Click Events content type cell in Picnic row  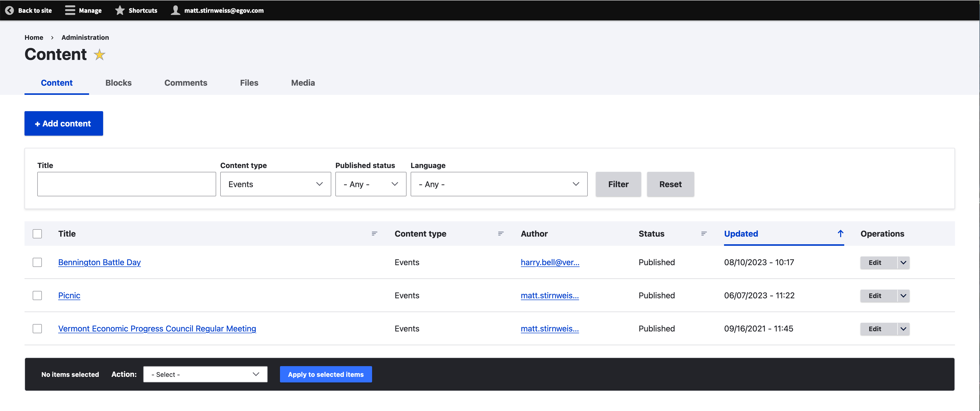click(x=407, y=296)
